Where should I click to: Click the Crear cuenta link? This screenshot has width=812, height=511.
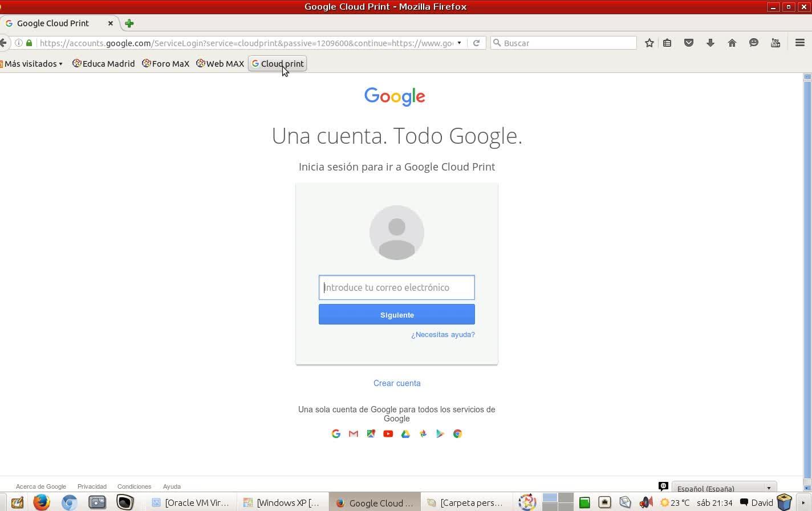coord(397,383)
